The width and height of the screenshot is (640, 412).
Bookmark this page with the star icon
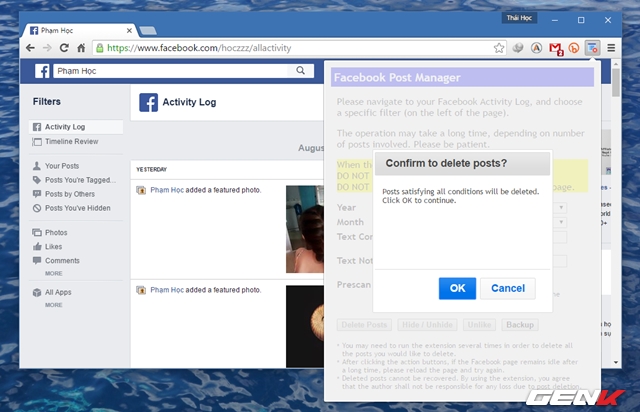(x=499, y=47)
